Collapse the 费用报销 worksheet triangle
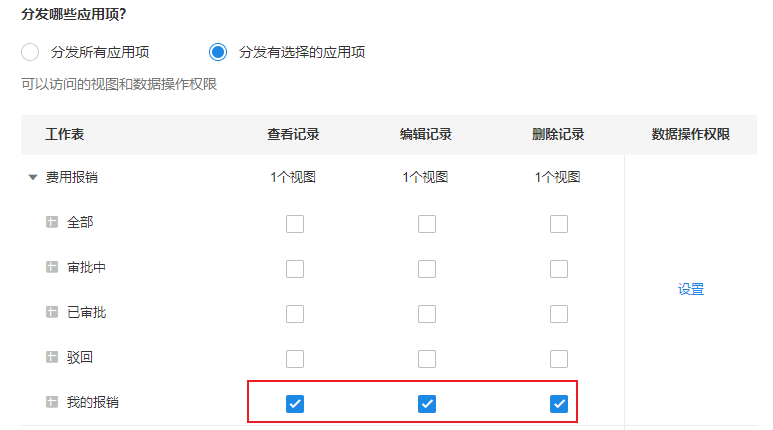This screenshot has width=773, height=430. pyautogui.click(x=33, y=178)
